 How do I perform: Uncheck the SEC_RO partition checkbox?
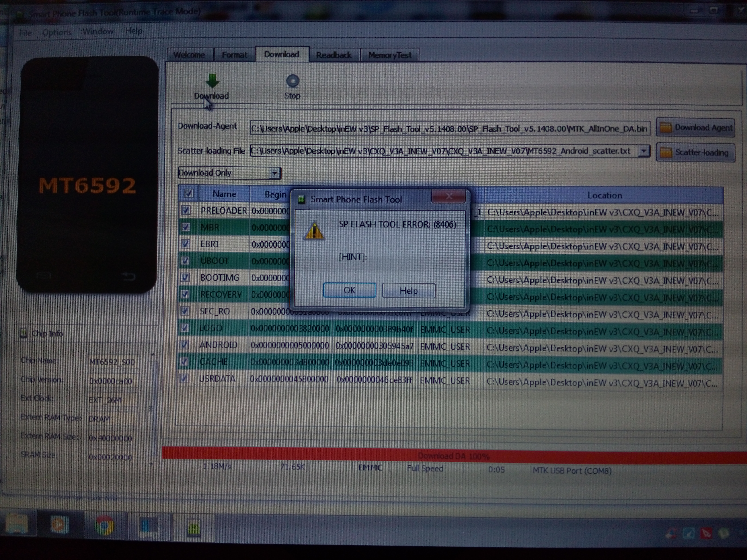(x=185, y=311)
